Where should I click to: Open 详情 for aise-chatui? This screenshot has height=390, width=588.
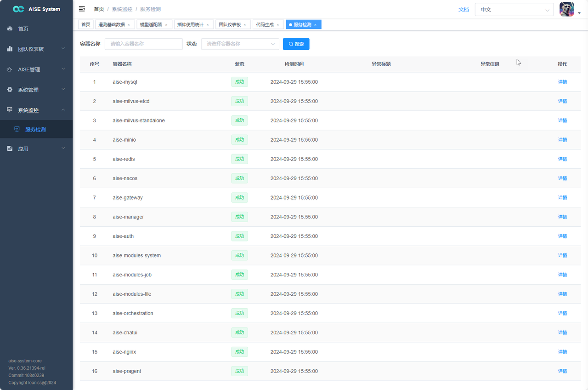pyautogui.click(x=562, y=333)
